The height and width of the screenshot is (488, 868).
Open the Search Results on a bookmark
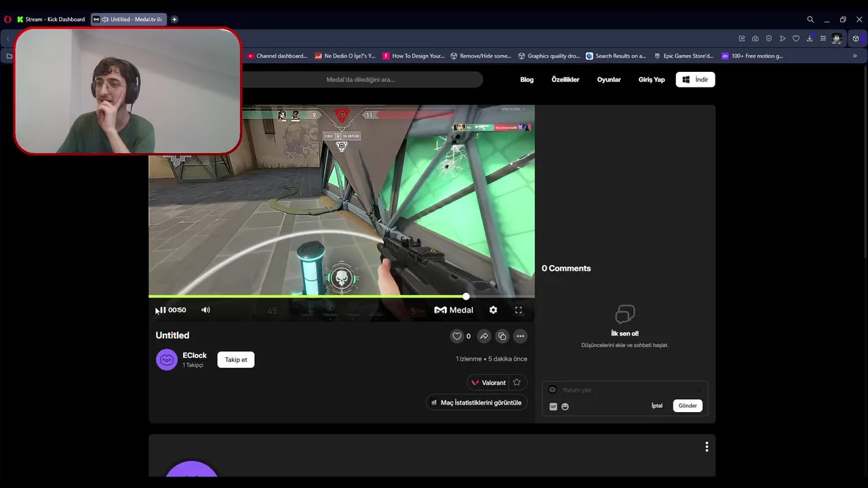point(616,56)
